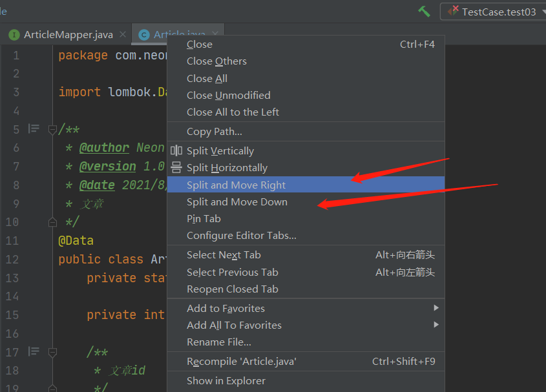Click the @date tag in the Javadoc
Screen dimensions: 546x392
coord(97,185)
